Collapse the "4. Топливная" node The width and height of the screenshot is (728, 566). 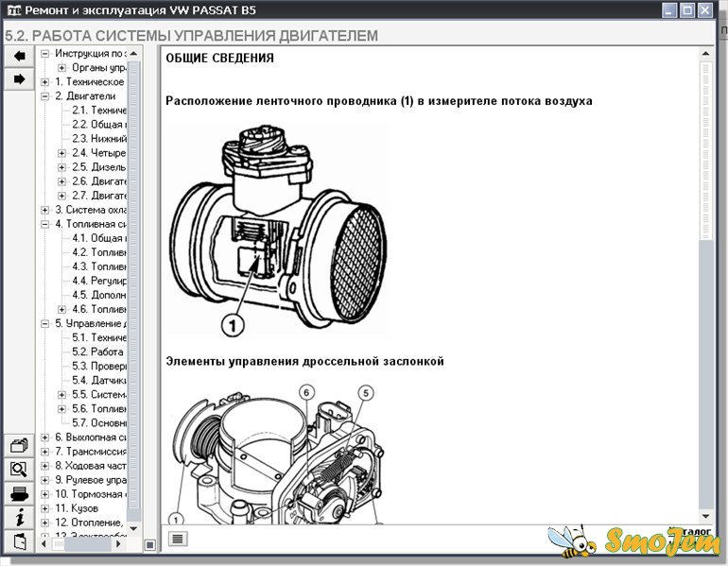[x=44, y=224]
